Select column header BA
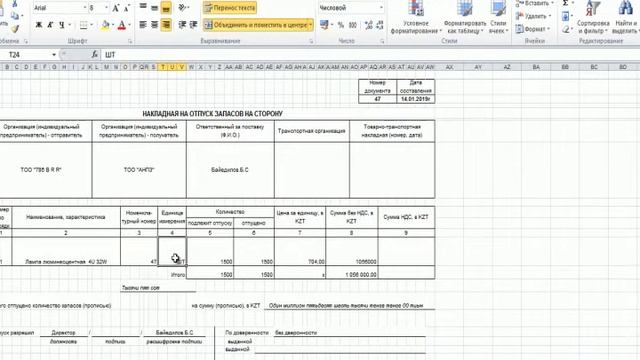Image resolution: width=640 pixels, height=360 pixels. (x=536, y=67)
